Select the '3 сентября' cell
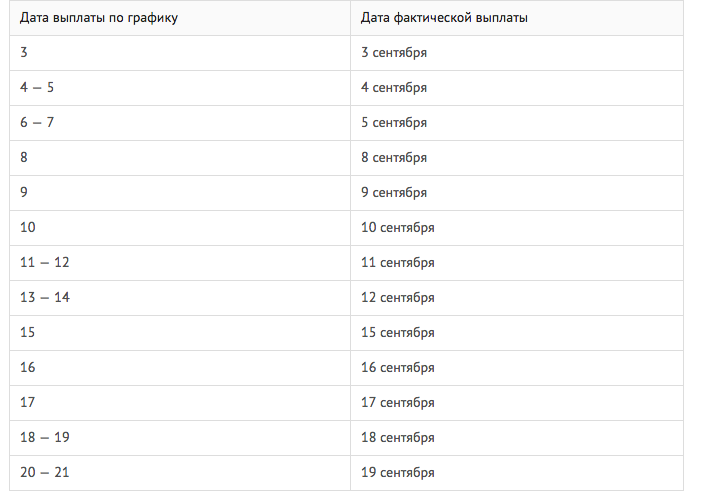The height and width of the screenshot is (499, 706). point(517,53)
